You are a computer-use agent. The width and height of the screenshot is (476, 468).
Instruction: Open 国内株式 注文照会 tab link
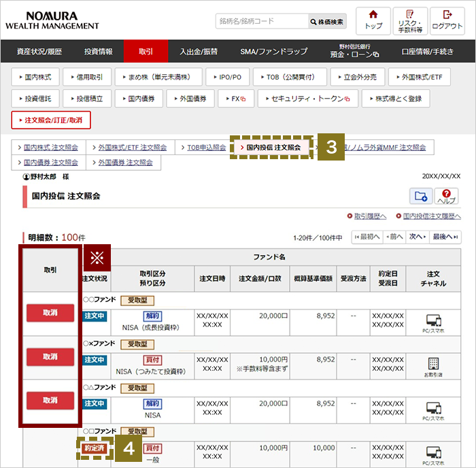pos(51,148)
